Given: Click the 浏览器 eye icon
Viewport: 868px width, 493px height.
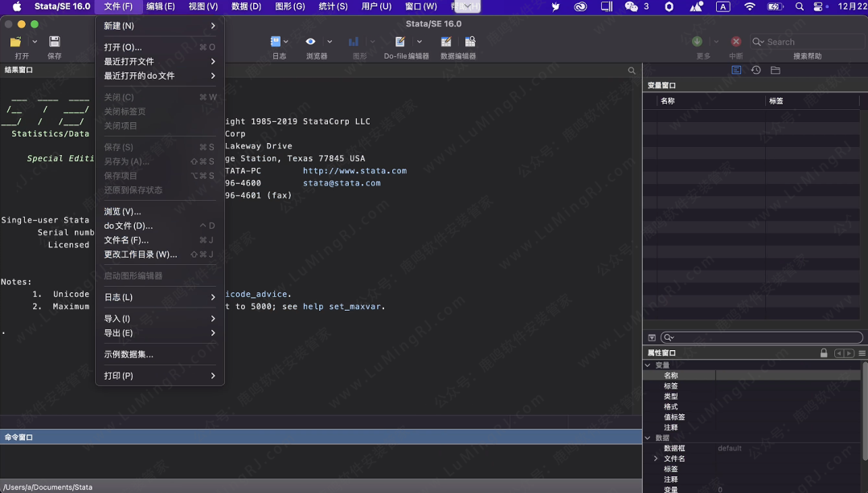Looking at the screenshot, I should point(310,42).
